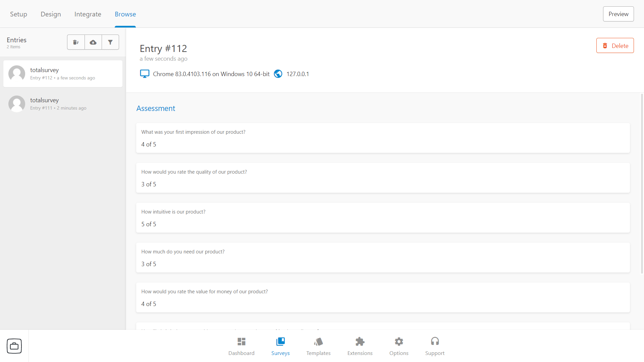Open Options settings panel
644x362 pixels.
tap(398, 346)
